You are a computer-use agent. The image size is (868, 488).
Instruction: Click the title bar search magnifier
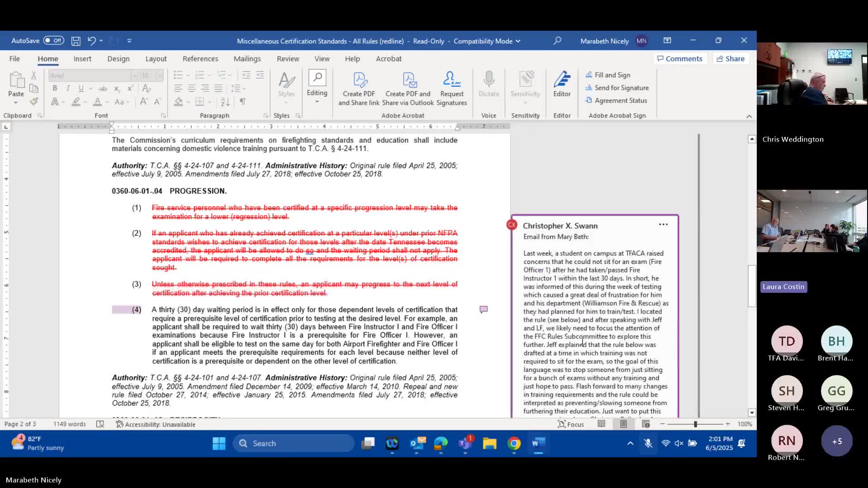(557, 41)
